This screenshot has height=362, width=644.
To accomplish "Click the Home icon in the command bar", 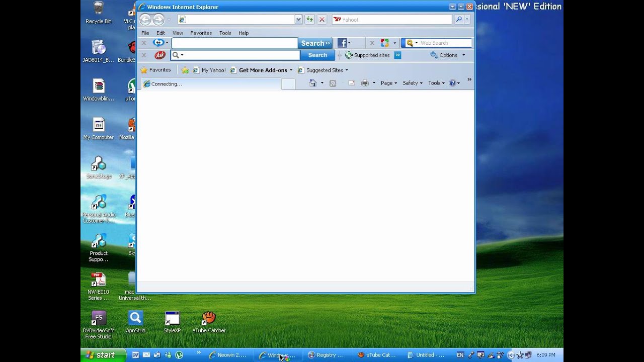I will pyautogui.click(x=313, y=83).
